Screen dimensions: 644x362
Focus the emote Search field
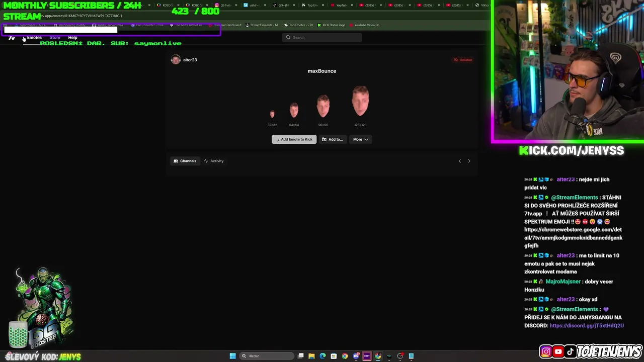(x=322, y=37)
